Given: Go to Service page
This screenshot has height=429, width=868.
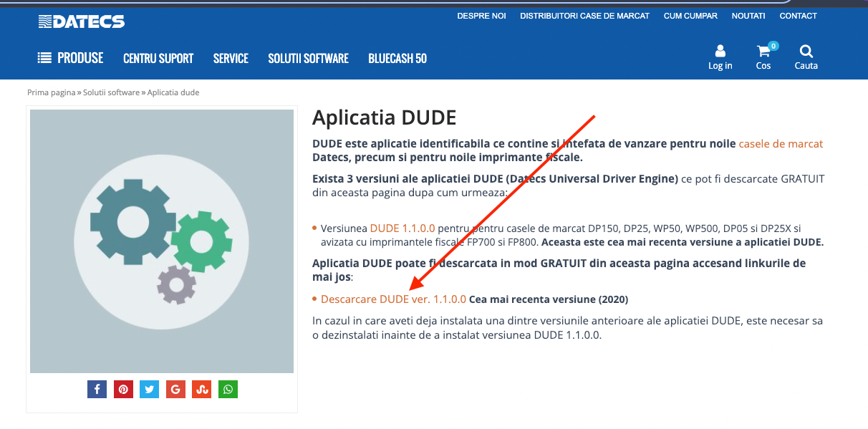Looking at the screenshot, I should 231,59.
